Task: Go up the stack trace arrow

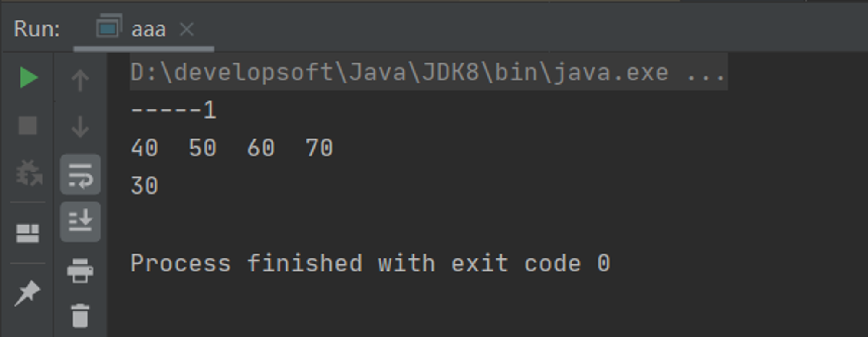Action: pyautogui.click(x=80, y=80)
